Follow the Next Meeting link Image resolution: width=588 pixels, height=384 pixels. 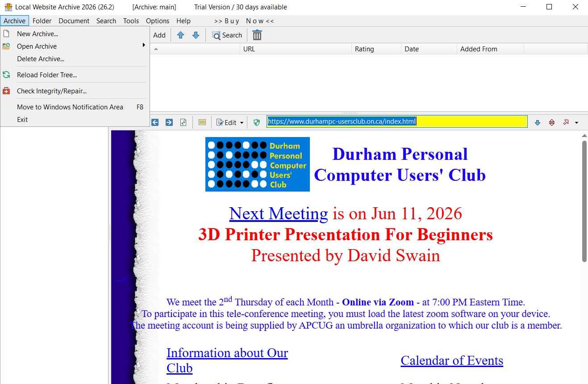(279, 214)
